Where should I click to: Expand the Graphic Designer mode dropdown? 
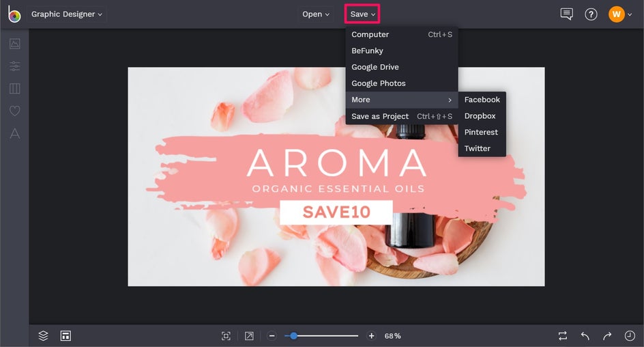[67, 14]
